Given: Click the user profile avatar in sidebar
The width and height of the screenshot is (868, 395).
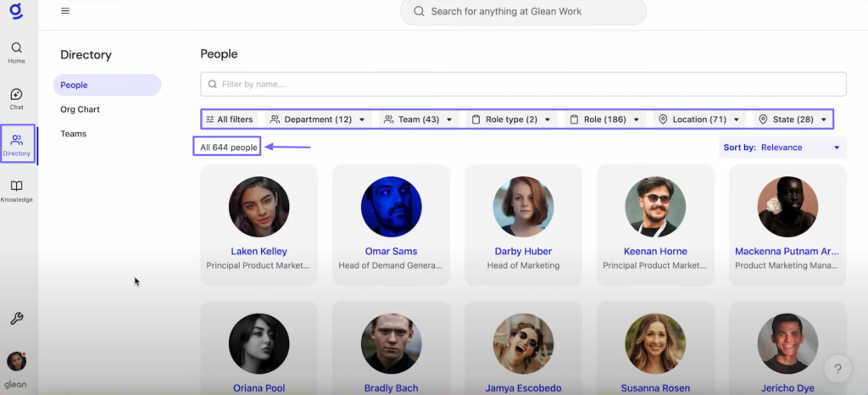Looking at the screenshot, I should (17, 361).
